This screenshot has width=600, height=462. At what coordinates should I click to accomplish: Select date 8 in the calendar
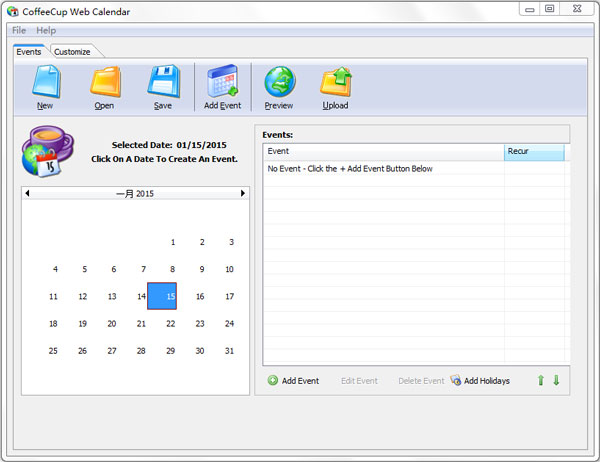173,269
